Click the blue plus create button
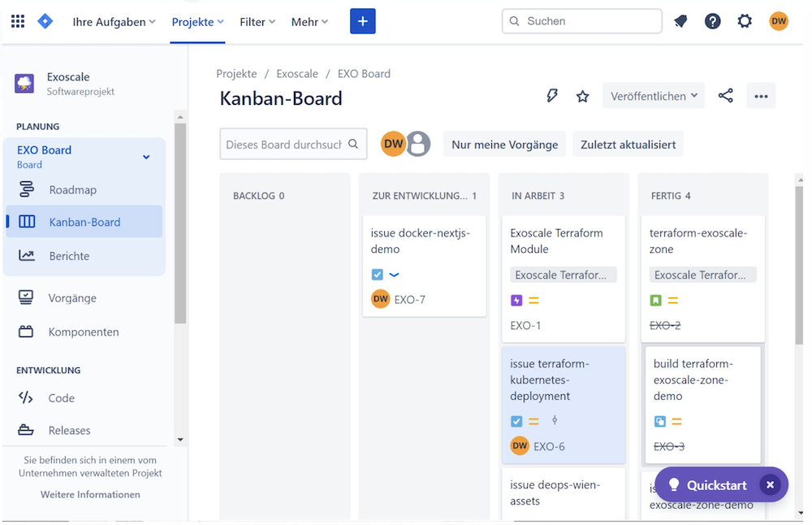The image size is (812, 525). coord(362,21)
